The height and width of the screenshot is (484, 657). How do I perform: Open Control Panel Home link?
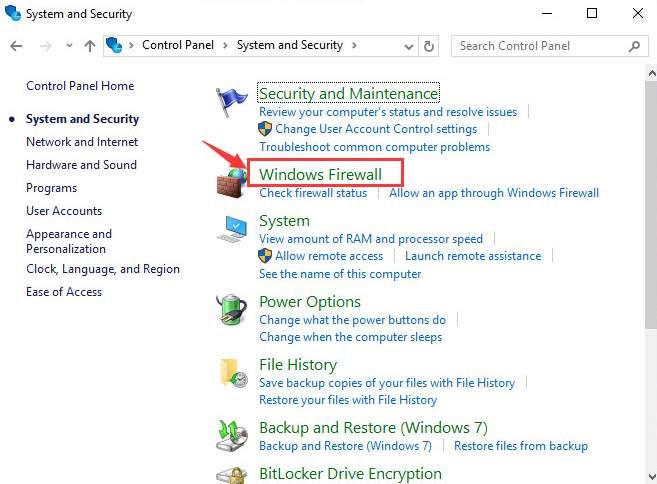[80, 86]
